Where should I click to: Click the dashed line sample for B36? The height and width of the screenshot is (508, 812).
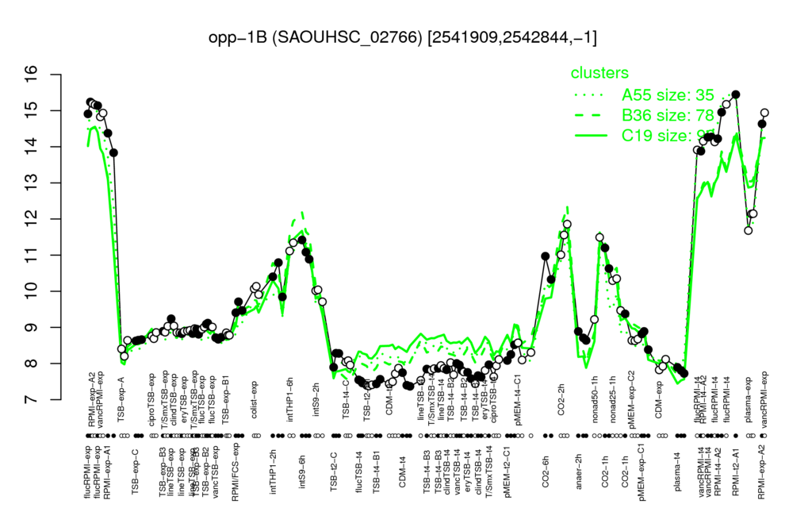coord(589,116)
